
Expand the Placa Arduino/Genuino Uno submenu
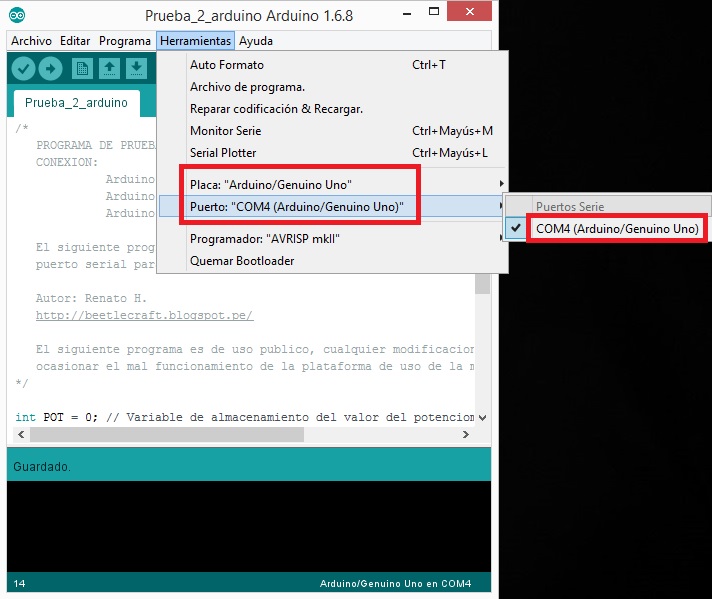coord(333,184)
